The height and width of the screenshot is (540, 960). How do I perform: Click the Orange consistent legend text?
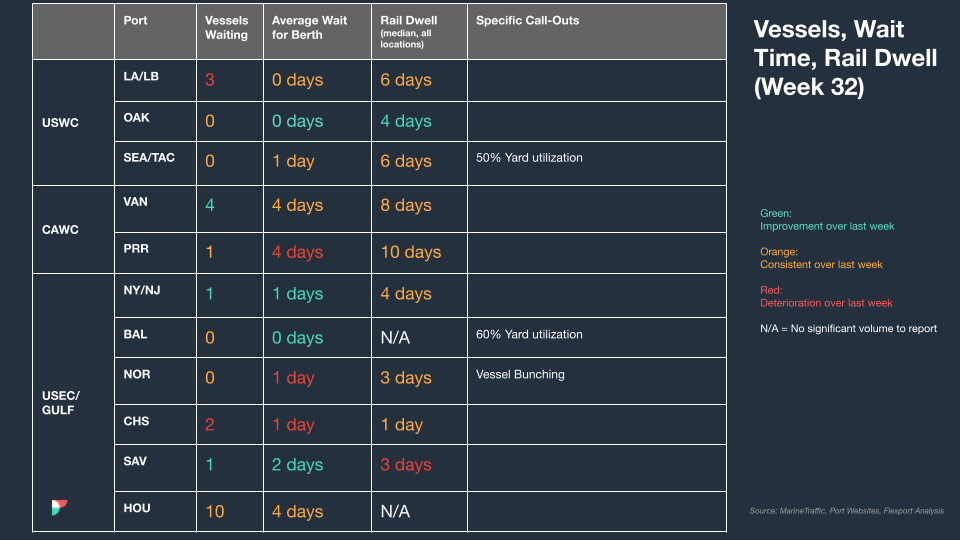coord(821,258)
